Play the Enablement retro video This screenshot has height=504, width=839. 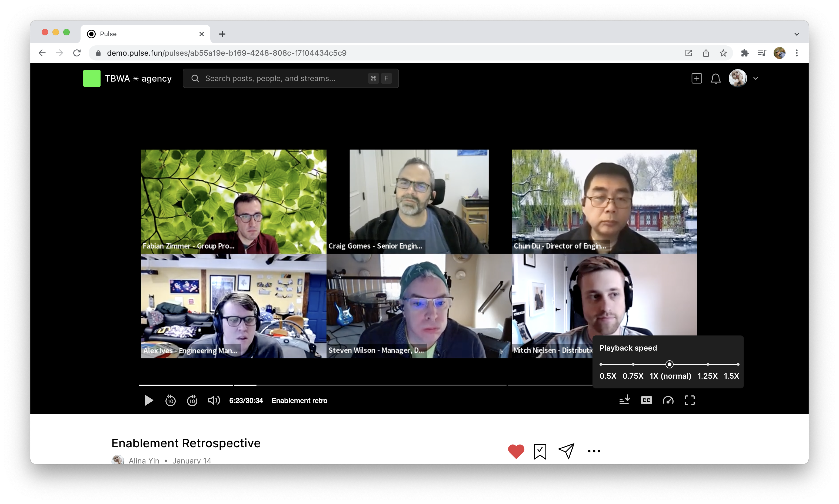click(148, 400)
